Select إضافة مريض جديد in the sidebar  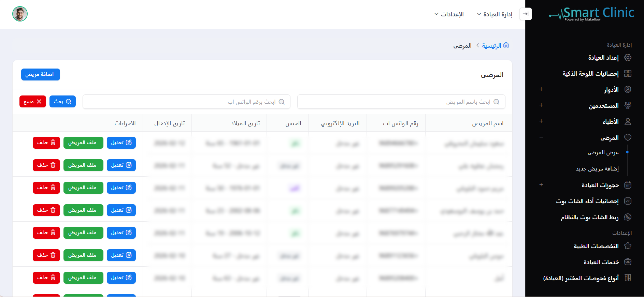pyautogui.click(x=597, y=169)
